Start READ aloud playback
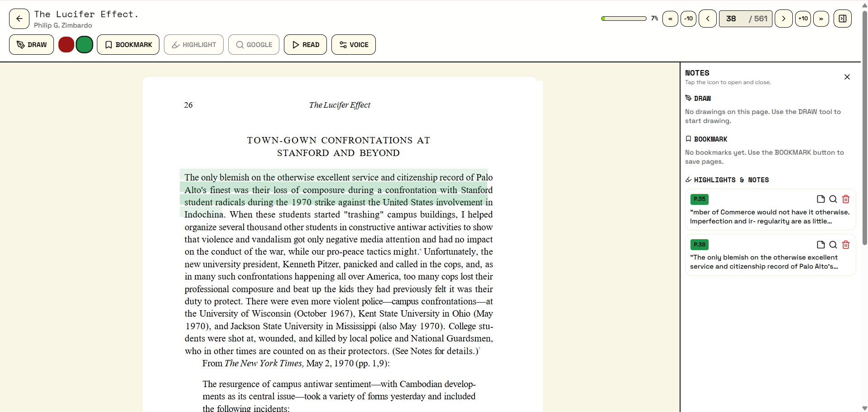The height and width of the screenshot is (412, 868). (305, 45)
